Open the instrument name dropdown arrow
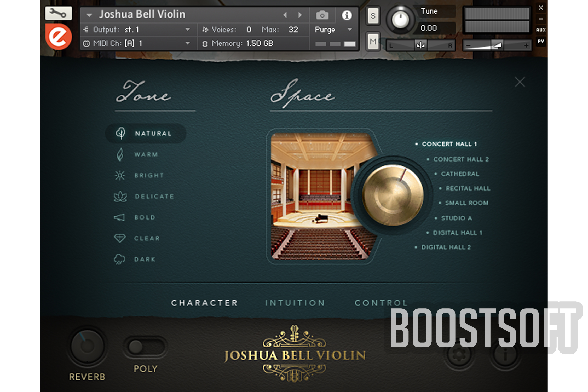The height and width of the screenshot is (392, 588). click(89, 15)
